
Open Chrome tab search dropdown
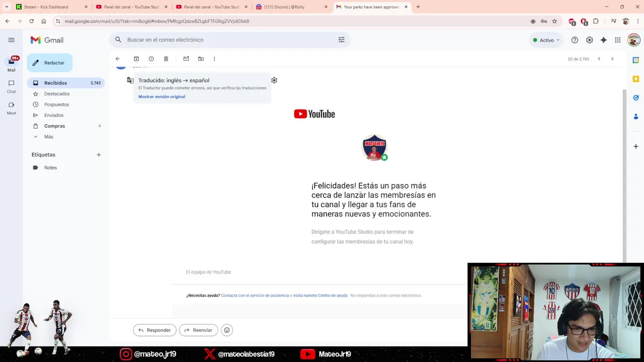click(7, 7)
